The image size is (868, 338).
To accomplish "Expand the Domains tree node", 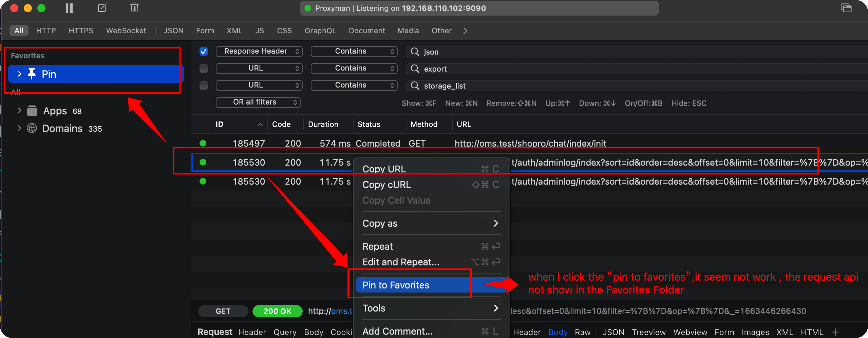I will coord(19,128).
